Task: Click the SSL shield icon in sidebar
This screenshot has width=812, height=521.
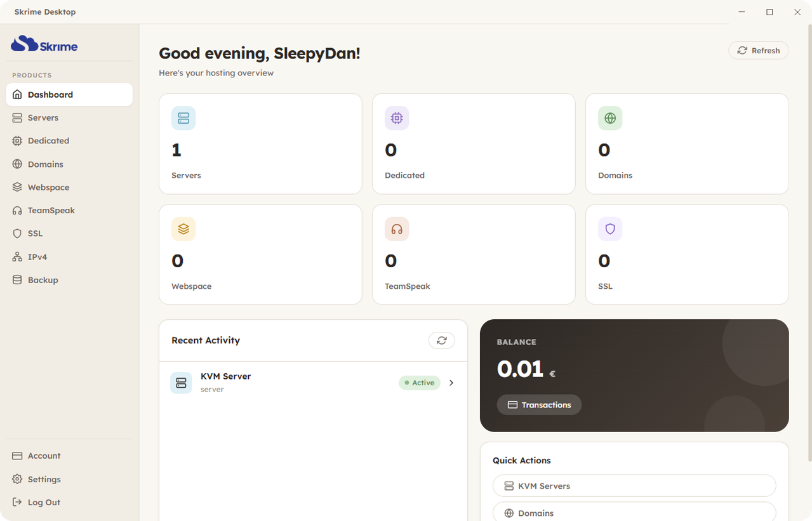Action: click(17, 234)
